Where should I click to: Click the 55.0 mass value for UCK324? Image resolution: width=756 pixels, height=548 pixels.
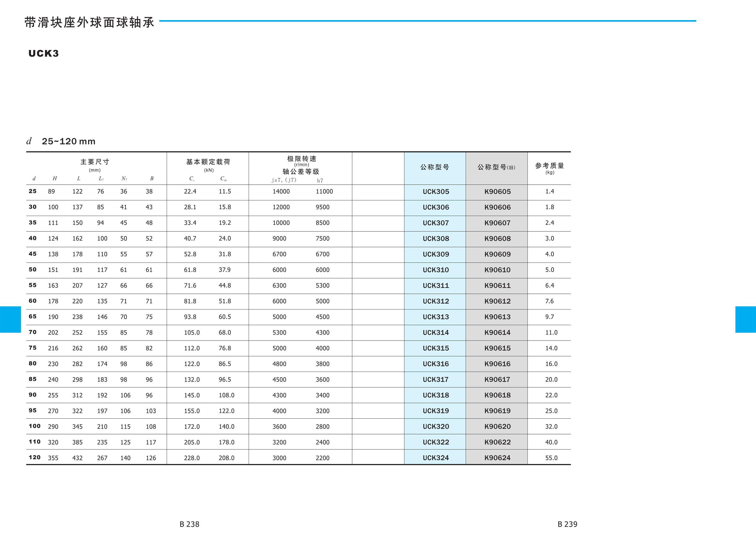tap(551, 458)
